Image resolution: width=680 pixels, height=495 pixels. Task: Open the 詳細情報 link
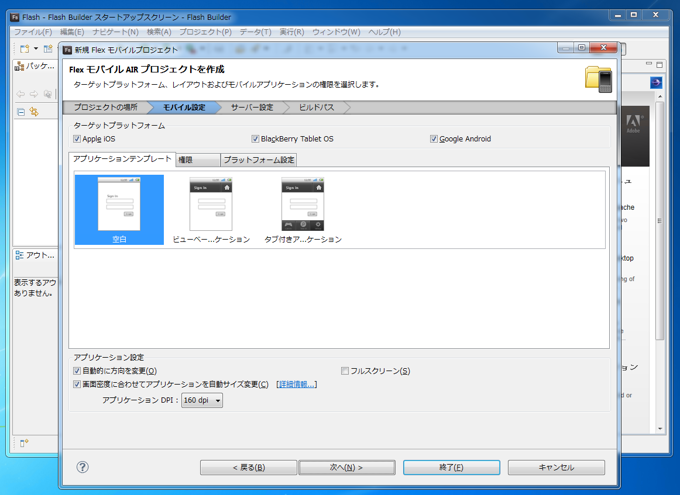(297, 384)
